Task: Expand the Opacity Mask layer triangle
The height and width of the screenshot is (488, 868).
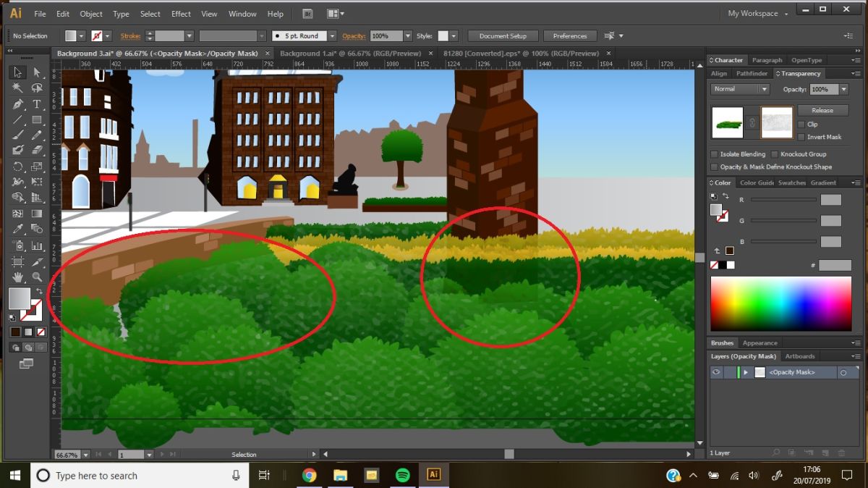Action: [x=746, y=372]
